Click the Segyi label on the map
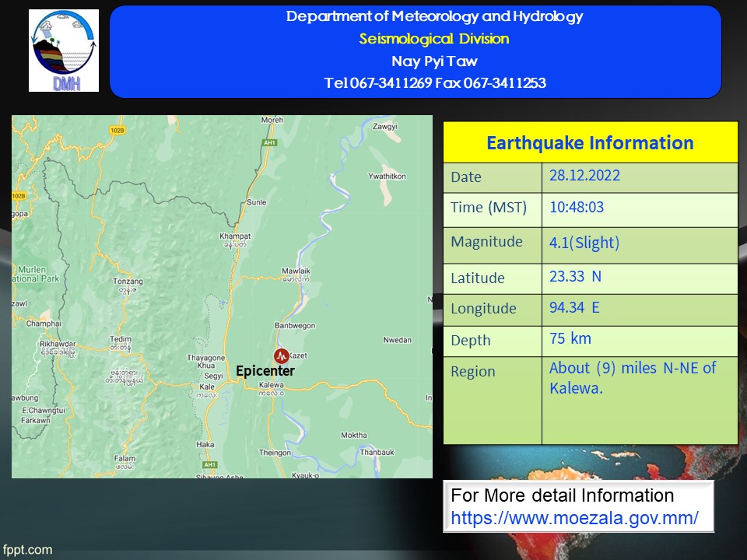747x560 pixels. 213,376
